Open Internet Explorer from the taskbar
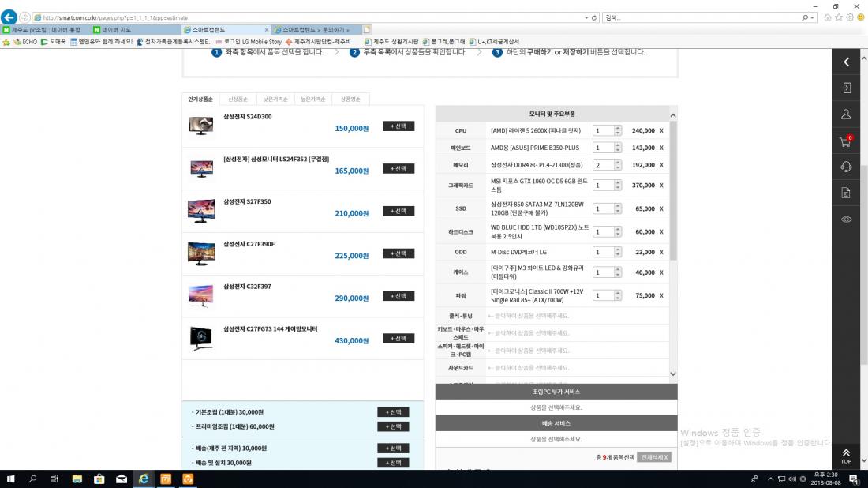The image size is (868, 488). (x=144, y=479)
